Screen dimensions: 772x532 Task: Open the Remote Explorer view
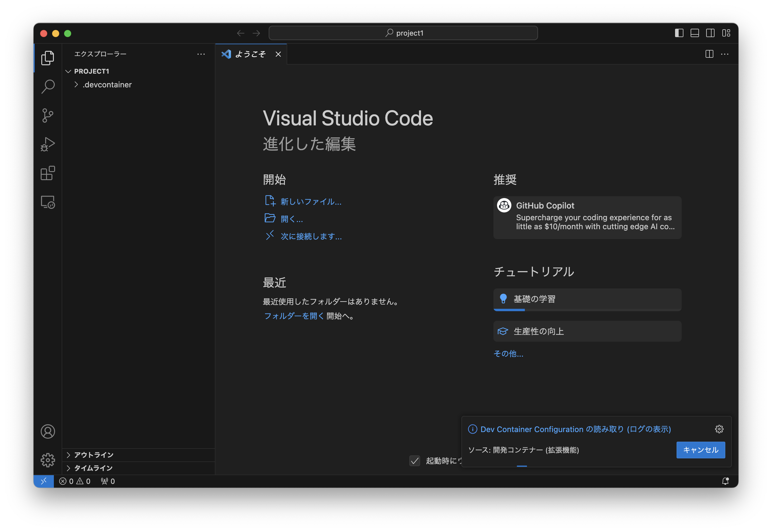48,202
